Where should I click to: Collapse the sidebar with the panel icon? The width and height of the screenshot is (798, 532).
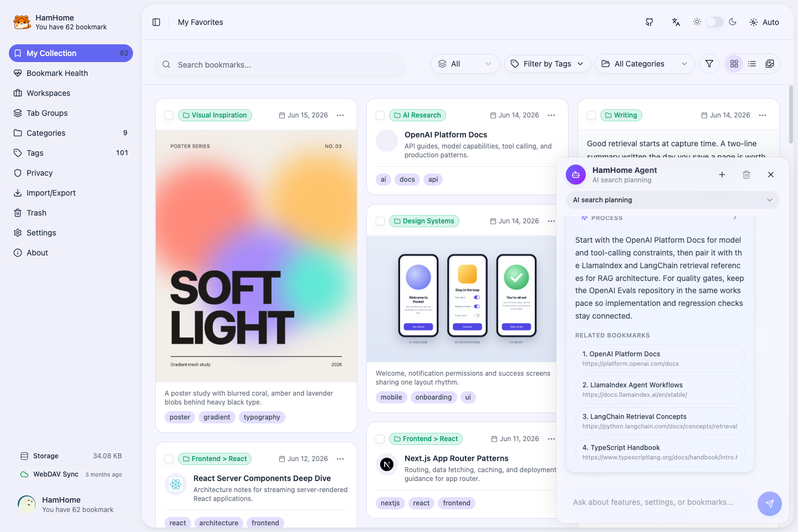tap(156, 22)
